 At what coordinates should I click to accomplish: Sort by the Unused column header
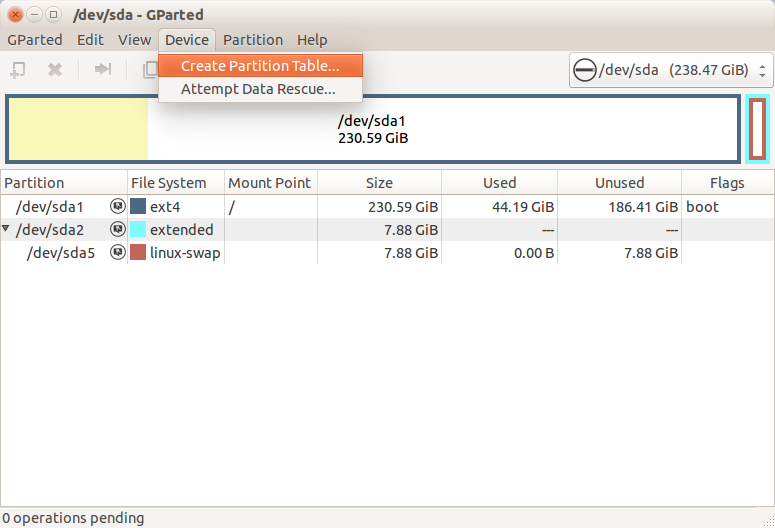click(x=619, y=183)
